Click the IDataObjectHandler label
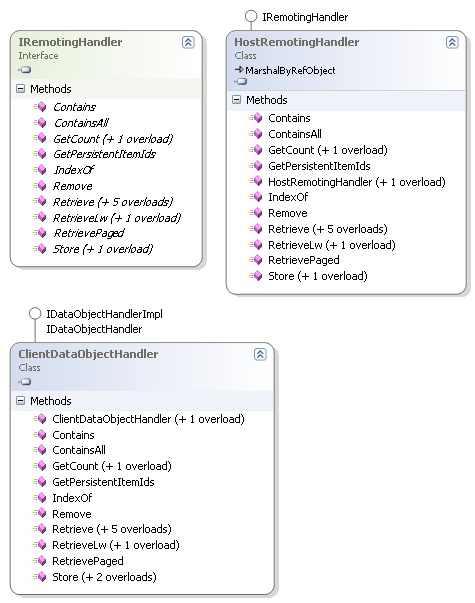Viewport: 475px width, 603px height. click(x=94, y=329)
